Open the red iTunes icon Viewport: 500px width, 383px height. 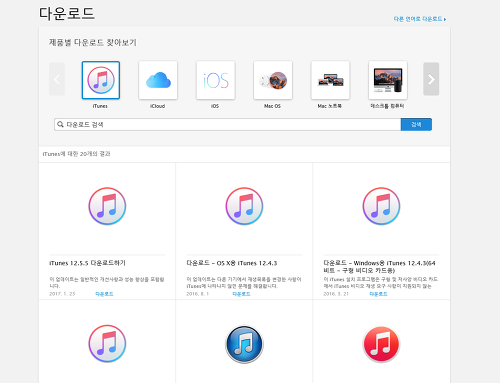click(381, 344)
